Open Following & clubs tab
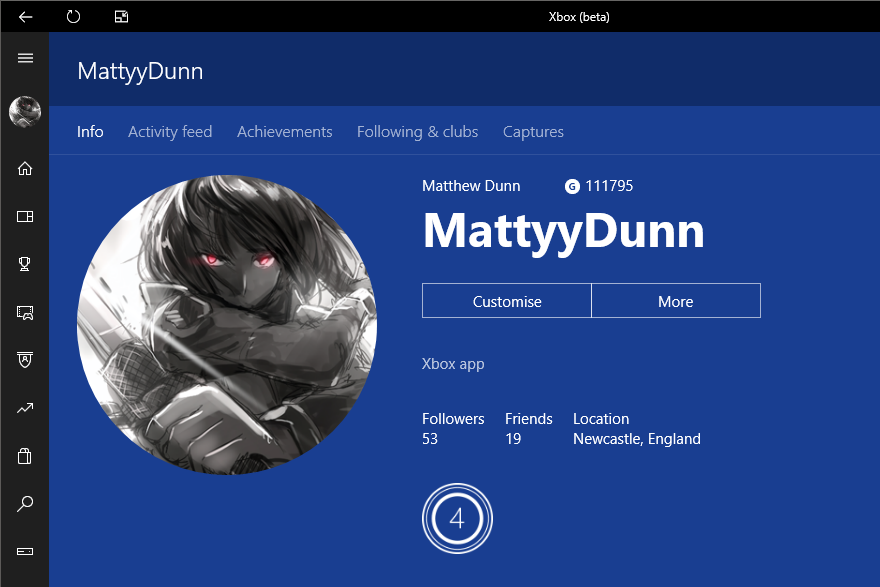 (418, 132)
